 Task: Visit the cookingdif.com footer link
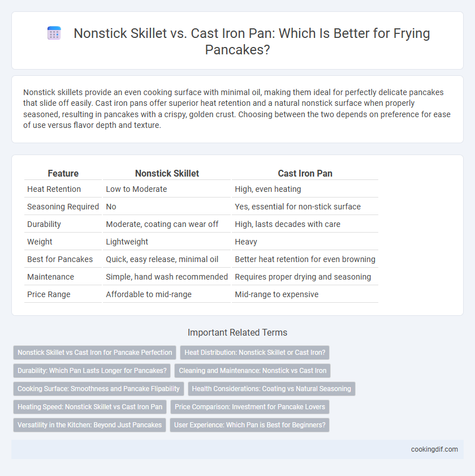[x=434, y=449]
